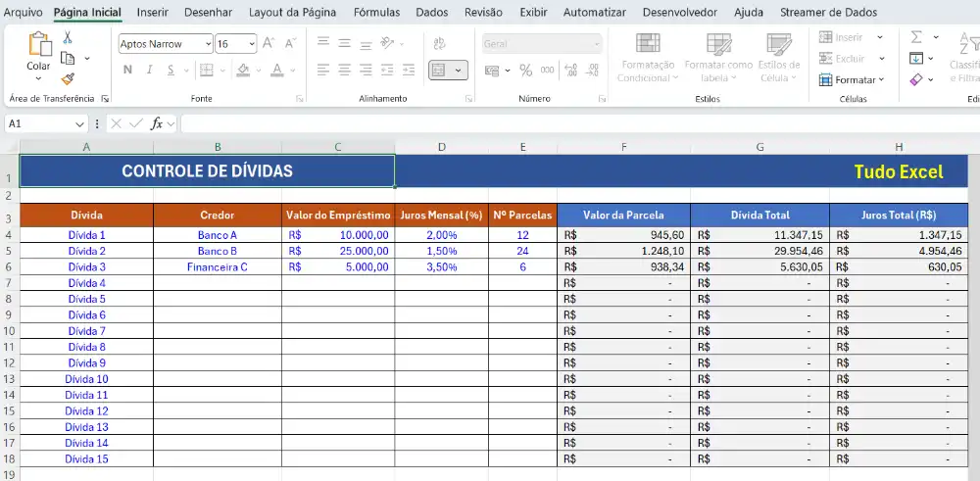The height and width of the screenshot is (481, 980).
Task: Switch to the Inserir tab
Action: pos(153,12)
